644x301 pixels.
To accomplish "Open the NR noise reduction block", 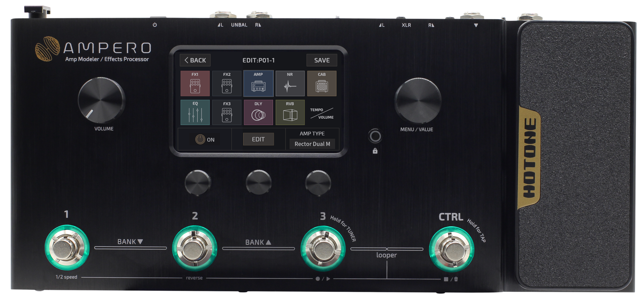I will point(290,83).
